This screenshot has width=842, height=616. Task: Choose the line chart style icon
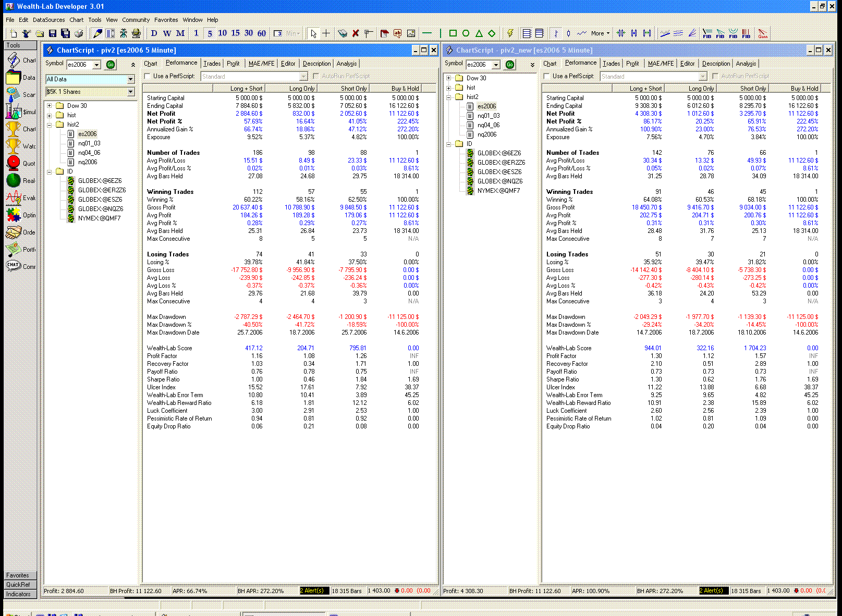(x=581, y=33)
